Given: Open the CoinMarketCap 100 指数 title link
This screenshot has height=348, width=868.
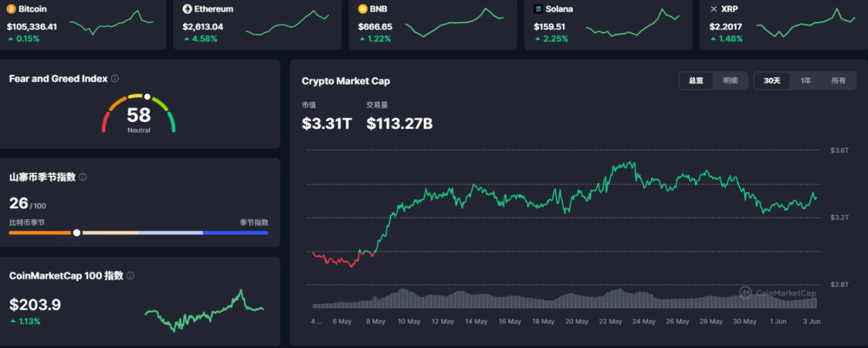Looking at the screenshot, I should (x=66, y=276).
